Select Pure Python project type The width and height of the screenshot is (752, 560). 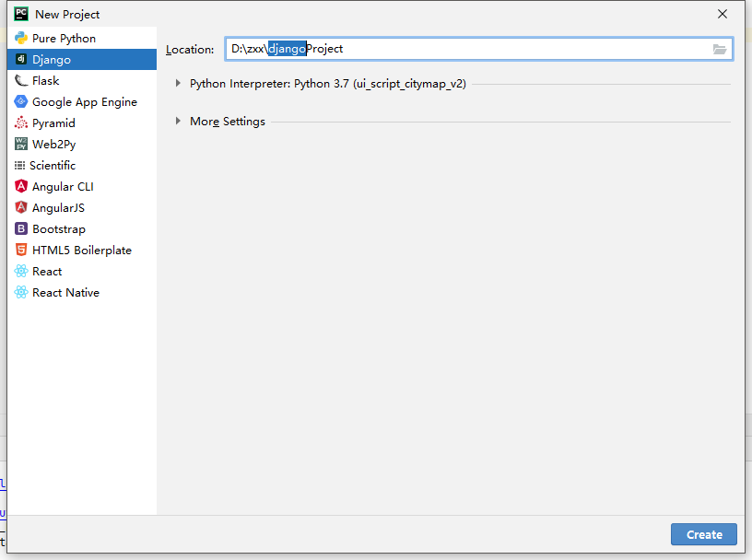pos(82,39)
